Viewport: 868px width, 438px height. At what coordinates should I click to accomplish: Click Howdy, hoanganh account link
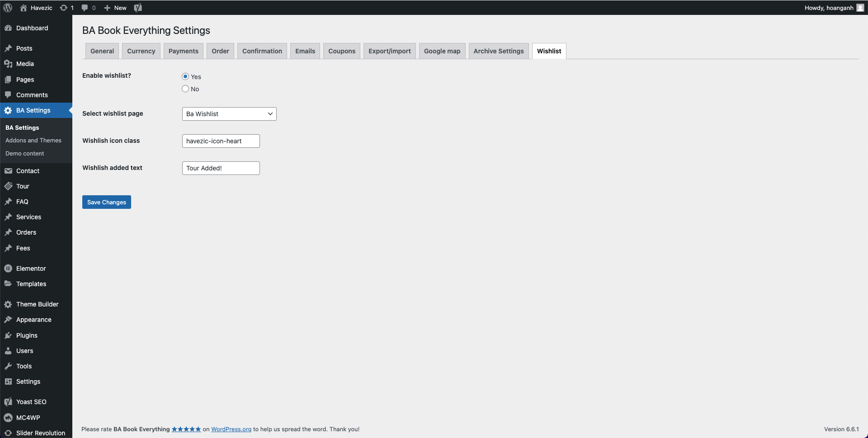(x=829, y=8)
